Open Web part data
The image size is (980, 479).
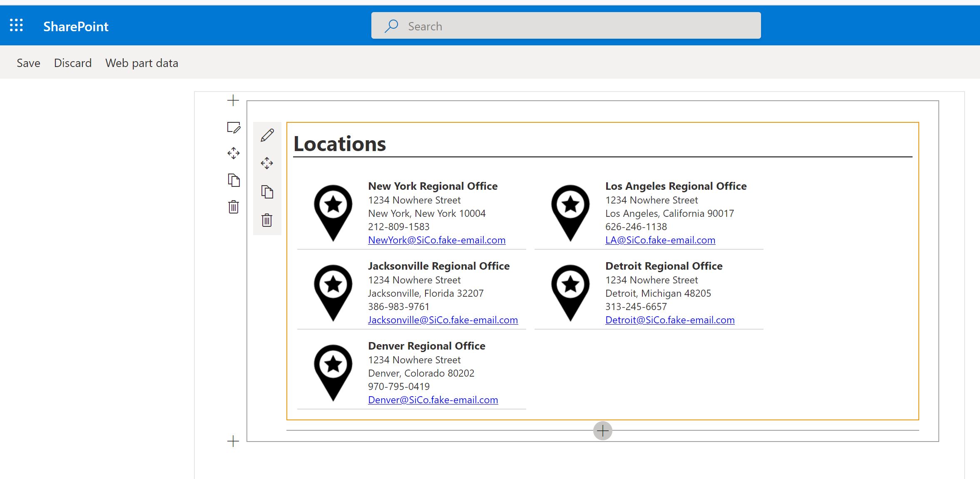pos(142,63)
